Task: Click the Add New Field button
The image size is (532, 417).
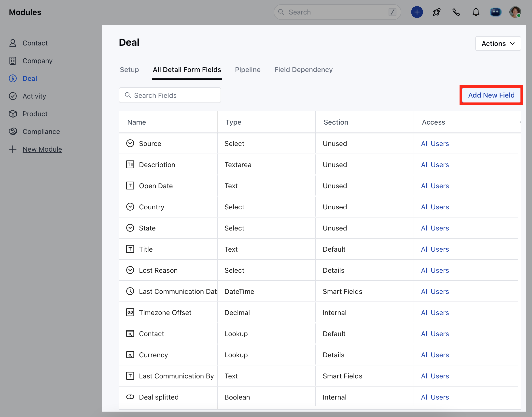Action: tap(491, 95)
